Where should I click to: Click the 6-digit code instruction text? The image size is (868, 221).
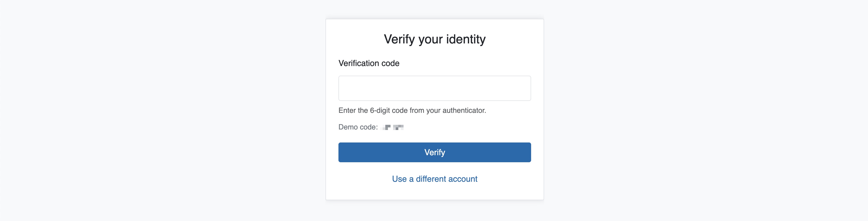click(x=412, y=110)
